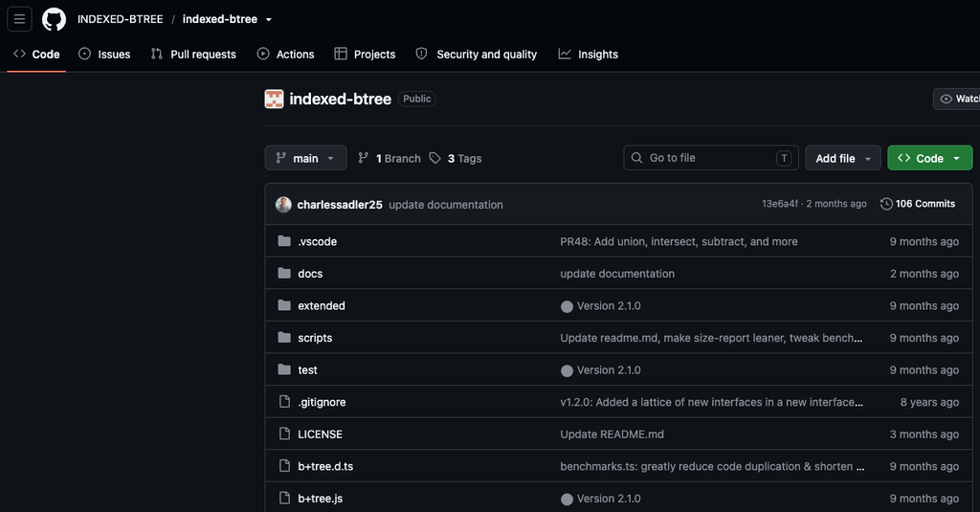Expand the indexed-btree repository switcher caret
Viewport: 980px width, 512px height.
point(269,19)
